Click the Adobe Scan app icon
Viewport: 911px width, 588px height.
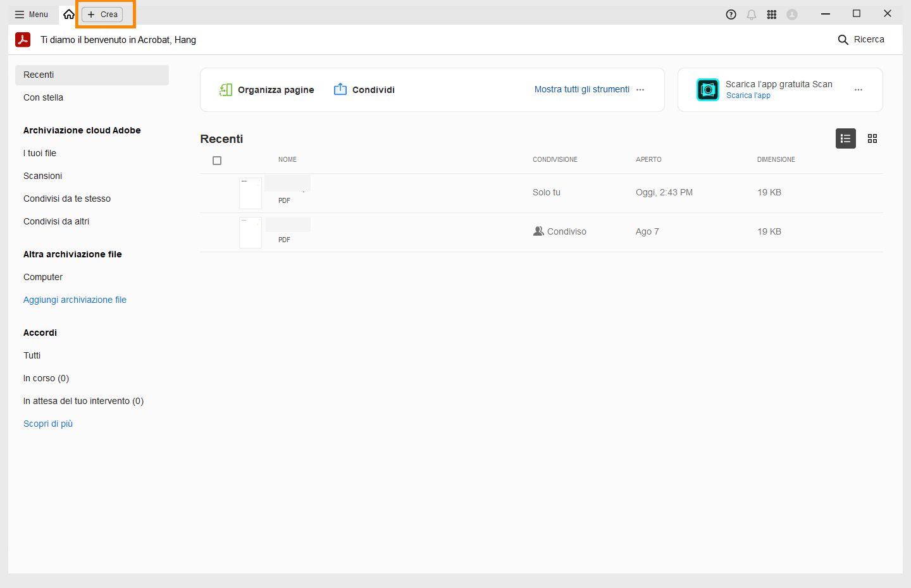click(x=708, y=90)
